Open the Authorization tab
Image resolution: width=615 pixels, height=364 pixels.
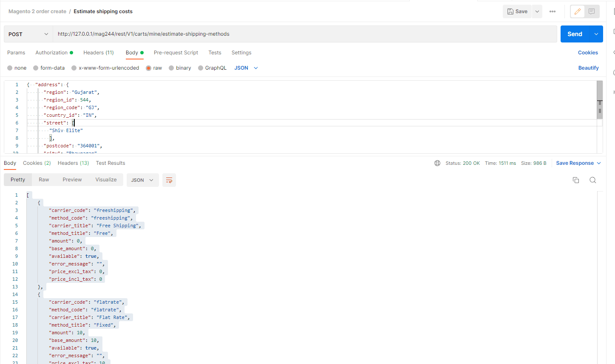(x=54, y=53)
